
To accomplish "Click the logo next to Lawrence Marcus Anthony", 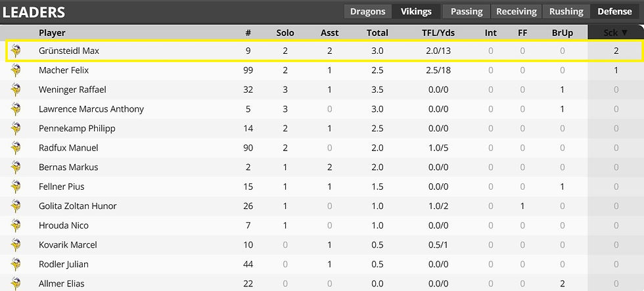I will pos(16,109).
